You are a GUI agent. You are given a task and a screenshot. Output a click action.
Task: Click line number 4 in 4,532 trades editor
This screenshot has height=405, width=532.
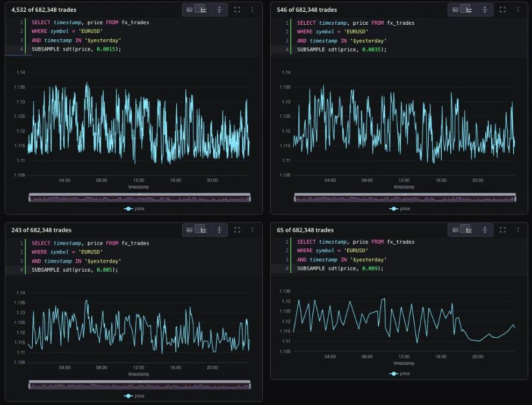click(x=21, y=49)
